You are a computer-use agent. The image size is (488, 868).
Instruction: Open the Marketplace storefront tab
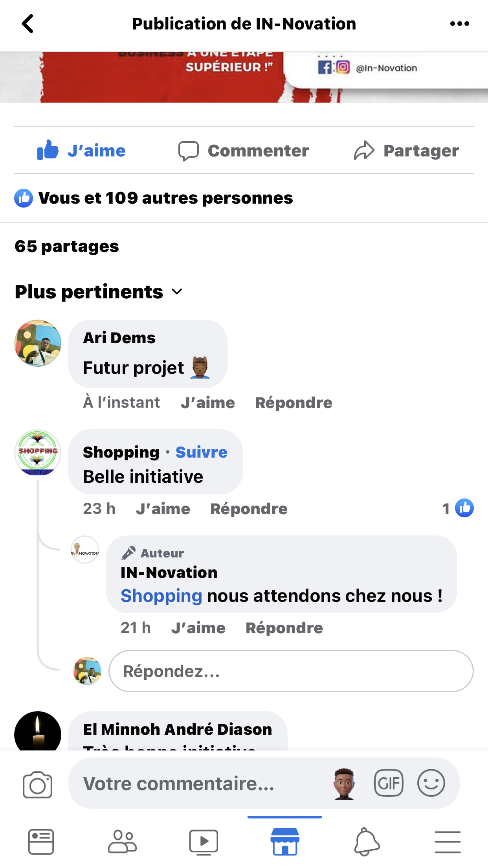click(285, 842)
